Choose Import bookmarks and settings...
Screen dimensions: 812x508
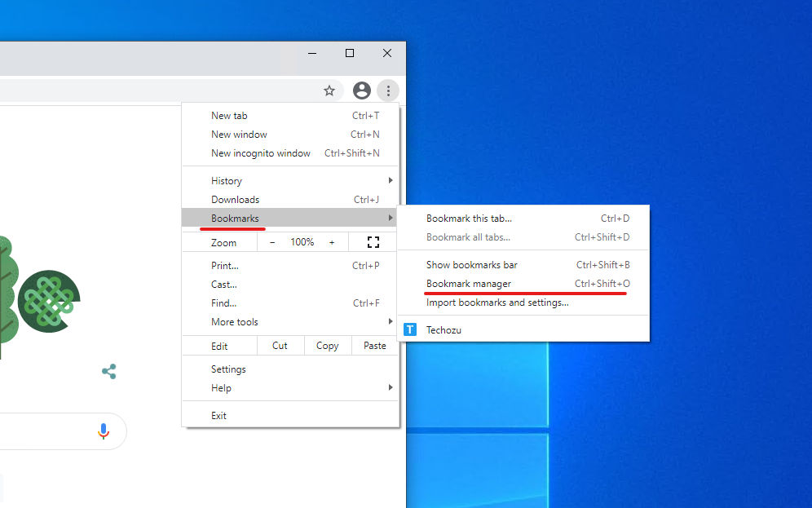[x=523, y=303]
